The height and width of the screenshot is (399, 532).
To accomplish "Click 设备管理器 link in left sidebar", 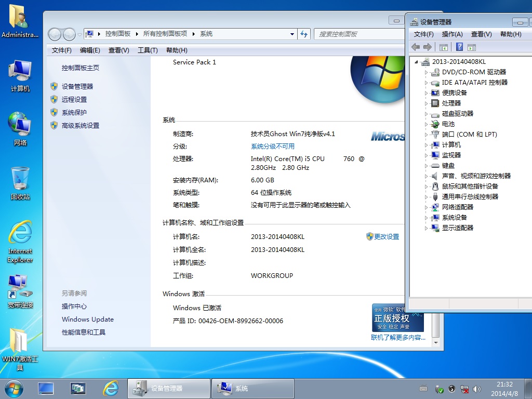I will (77, 87).
